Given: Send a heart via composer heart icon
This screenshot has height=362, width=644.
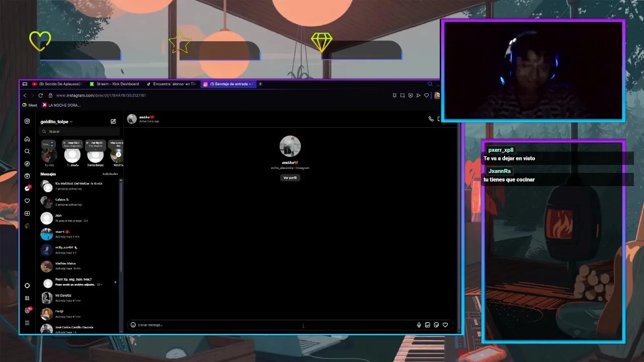Looking at the screenshot, I should (x=445, y=325).
